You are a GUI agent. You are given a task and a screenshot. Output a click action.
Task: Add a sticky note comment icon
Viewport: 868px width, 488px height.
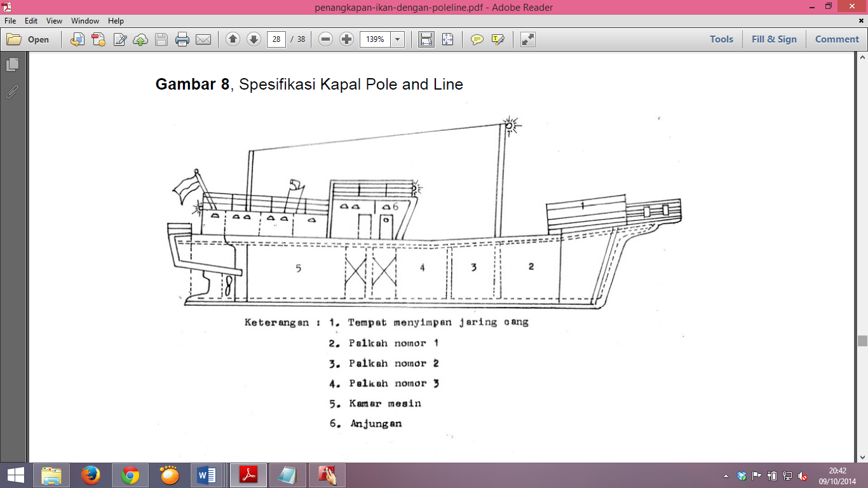(477, 39)
